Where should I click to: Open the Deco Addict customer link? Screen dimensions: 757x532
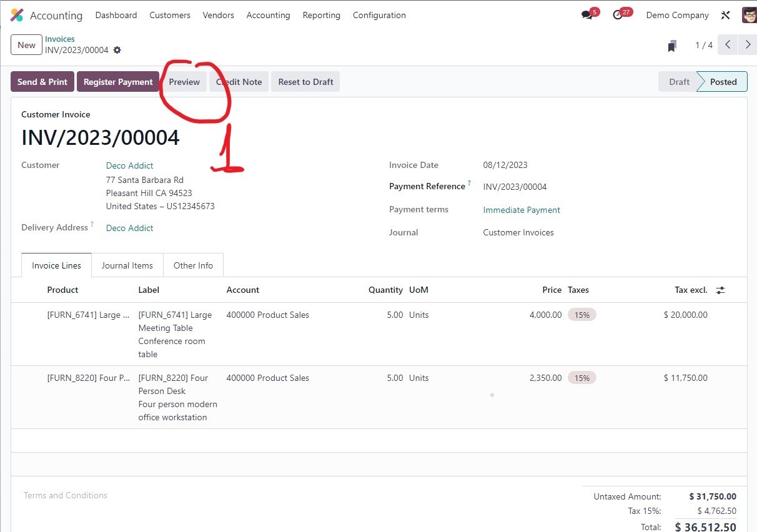coord(129,165)
